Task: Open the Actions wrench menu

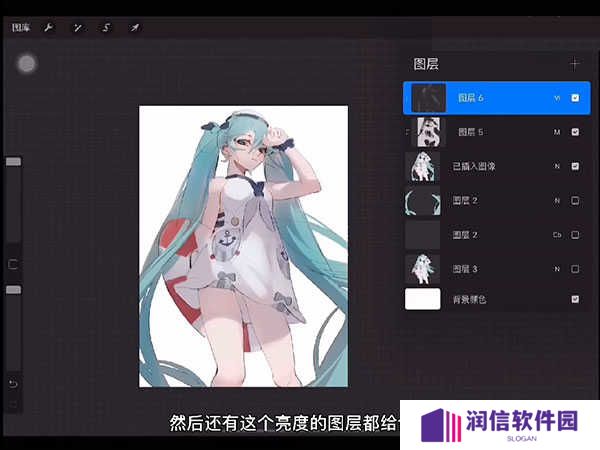Action: click(49, 28)
